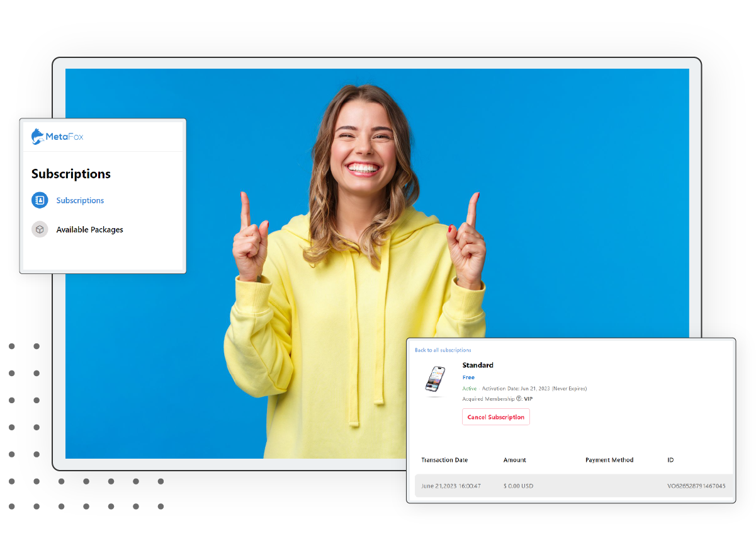
Task: Go back via Back to all subscriptions
Action: (443, 350)
